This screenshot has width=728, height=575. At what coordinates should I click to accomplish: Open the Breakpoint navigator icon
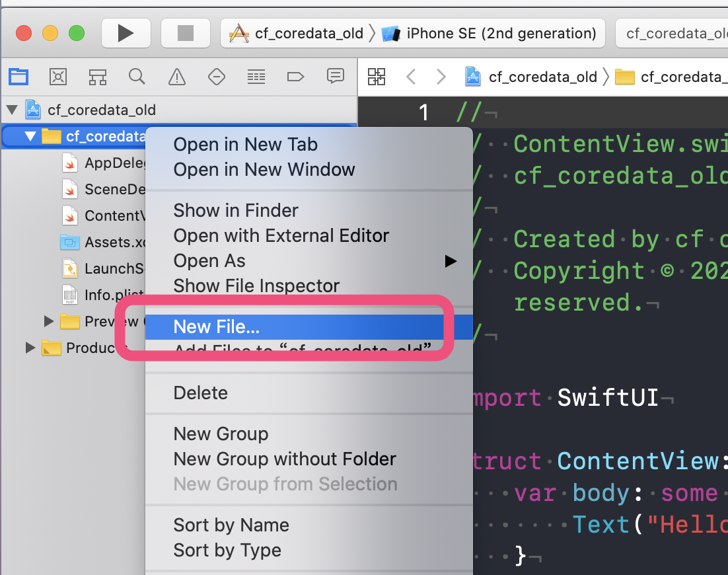[295, 76]
